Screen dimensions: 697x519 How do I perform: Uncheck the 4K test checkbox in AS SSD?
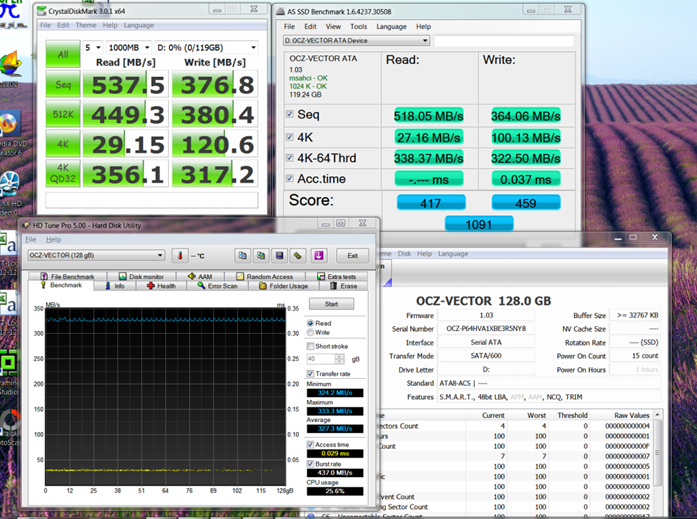click(x=290, y=137)
